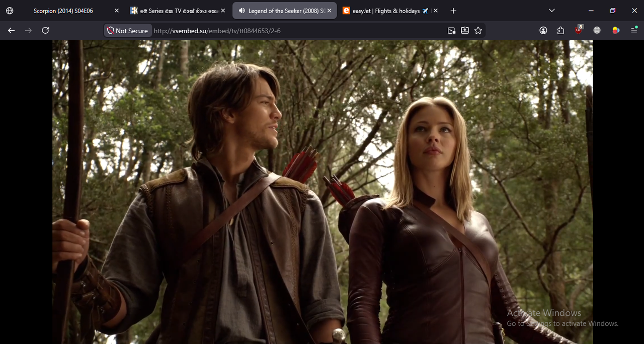Open the Not Secure site information badge
The width and height of the screenshot is (644, 344).
128,31
